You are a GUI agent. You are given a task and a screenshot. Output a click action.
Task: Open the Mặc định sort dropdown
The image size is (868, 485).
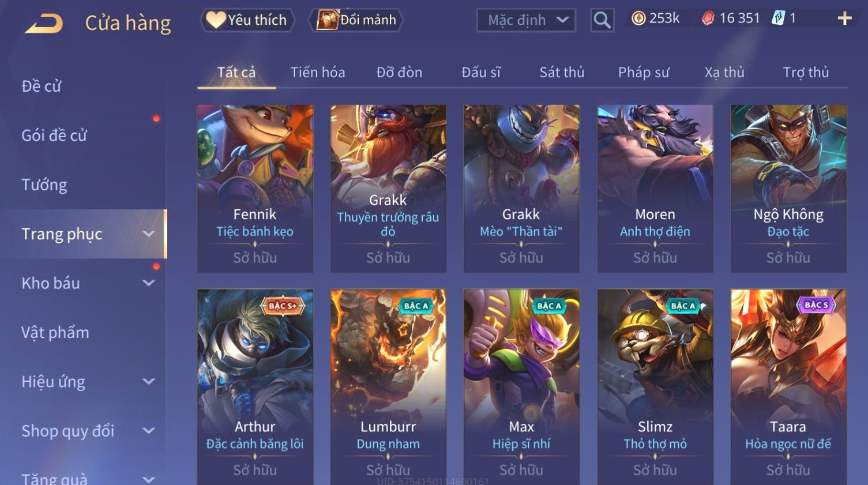click(526, 20)
